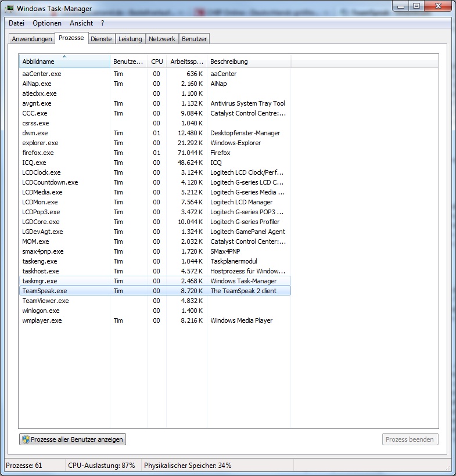Click the Antivirus System Tray Tool description
The image size is (456, 476).
pos(247,103)
